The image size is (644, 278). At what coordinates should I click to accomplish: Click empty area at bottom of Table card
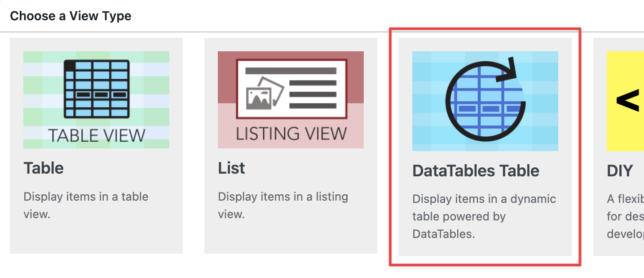pyautogui.click(x=96, y=238)
